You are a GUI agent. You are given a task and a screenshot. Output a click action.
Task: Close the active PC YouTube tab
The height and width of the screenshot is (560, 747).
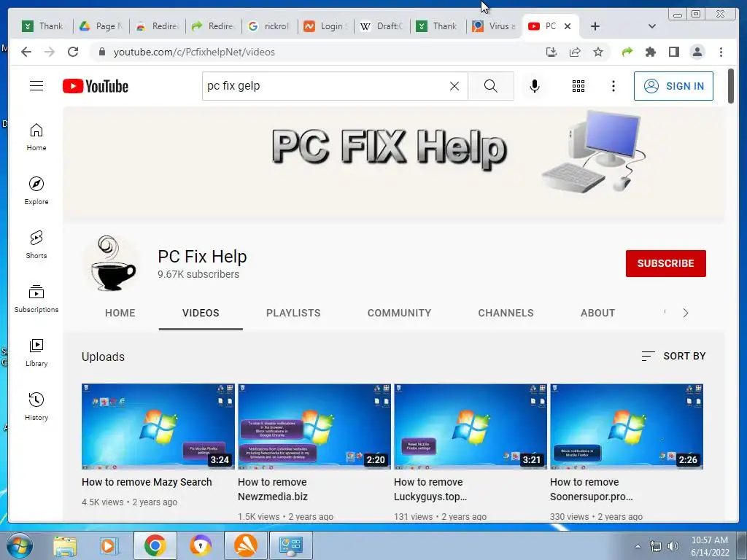568,26
